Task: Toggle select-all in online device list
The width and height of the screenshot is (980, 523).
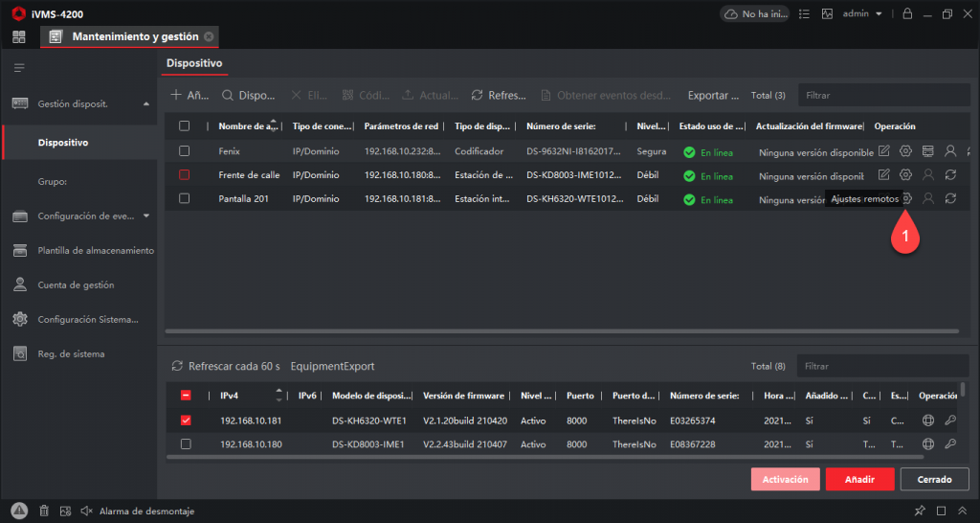Action: click(x=186, y=396)
